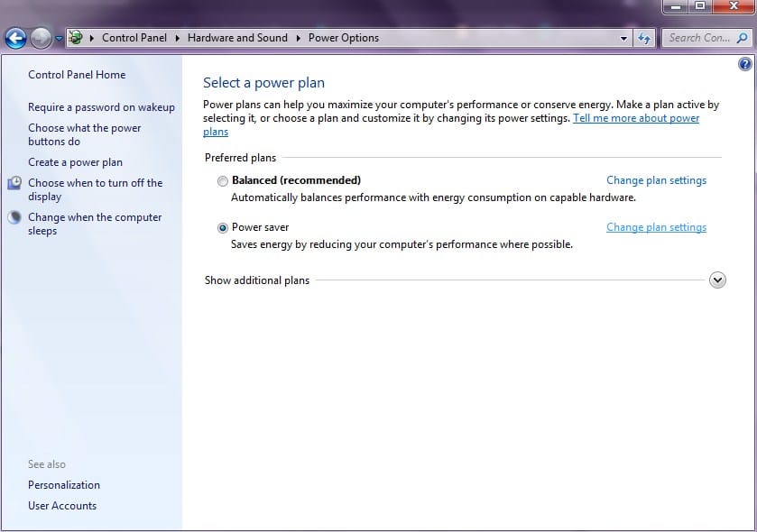Close the Power Options window
Screen dimensions: 757x532
point(734,6)
